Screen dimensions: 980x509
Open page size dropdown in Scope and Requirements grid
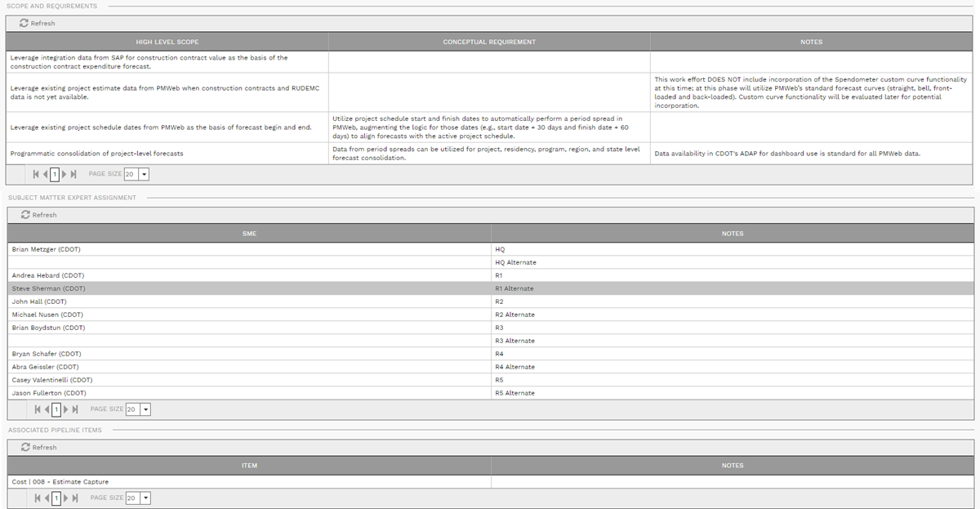[144, 174]
